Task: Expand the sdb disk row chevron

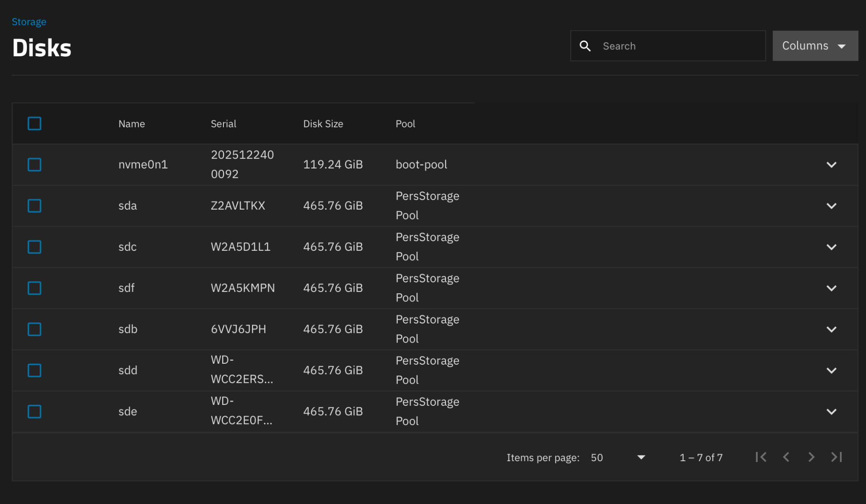Action: coord(831,329)
